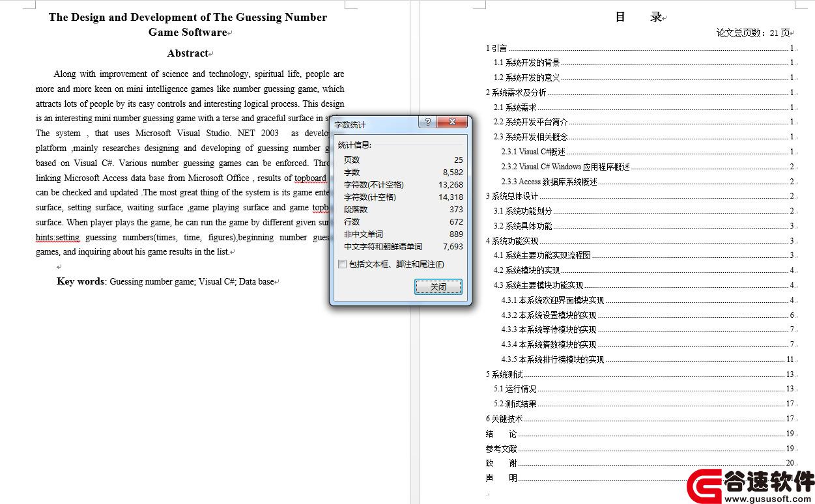Click the help question mark icon in dialog
The image size is (815, 504).
[x=427, y=122]
